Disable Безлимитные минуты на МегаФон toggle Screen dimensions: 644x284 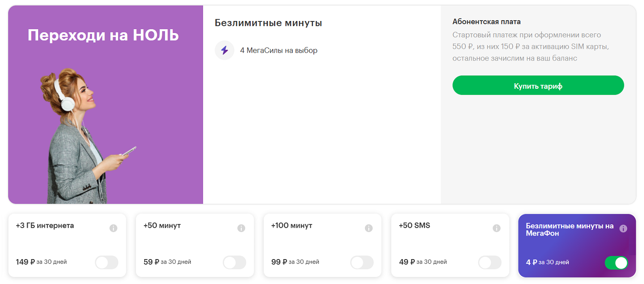tap(616, 263)
